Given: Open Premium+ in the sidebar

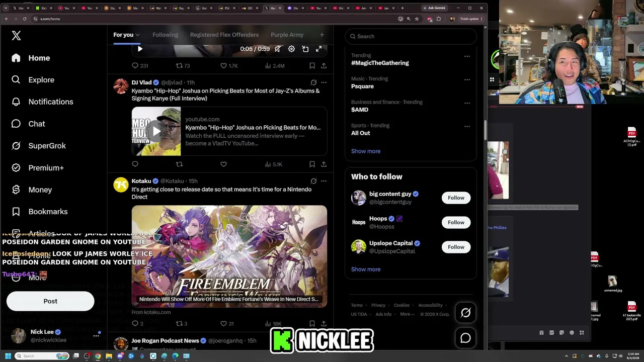Looking at the screenshot, I should coord(38,168).
